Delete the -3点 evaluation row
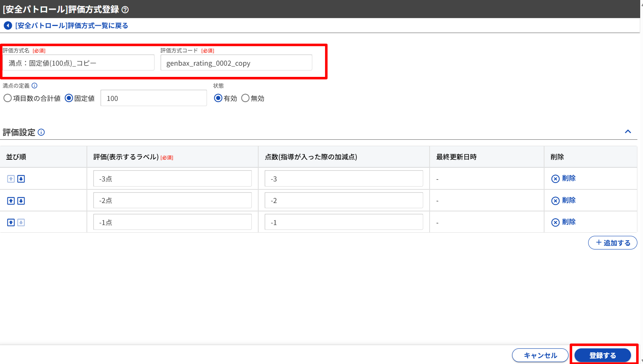Image resolution: width=643 pixels, height=364 pixels. [563, 179]
